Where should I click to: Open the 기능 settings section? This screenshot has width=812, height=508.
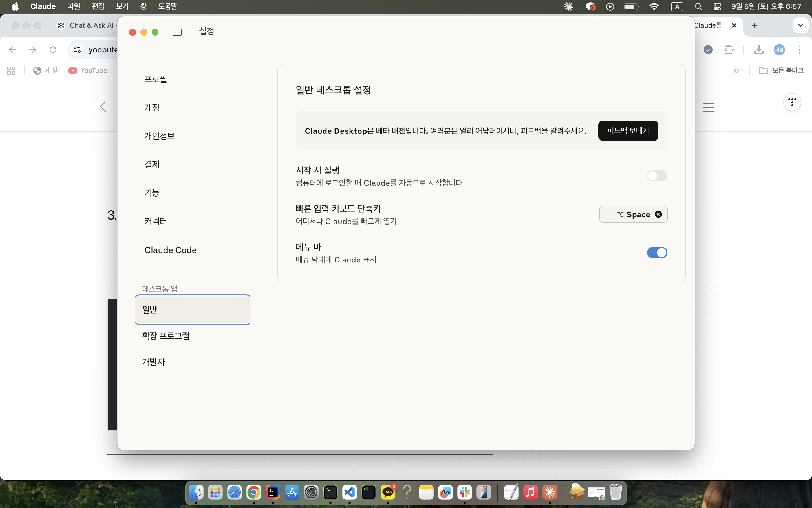[x=152, y=193]
